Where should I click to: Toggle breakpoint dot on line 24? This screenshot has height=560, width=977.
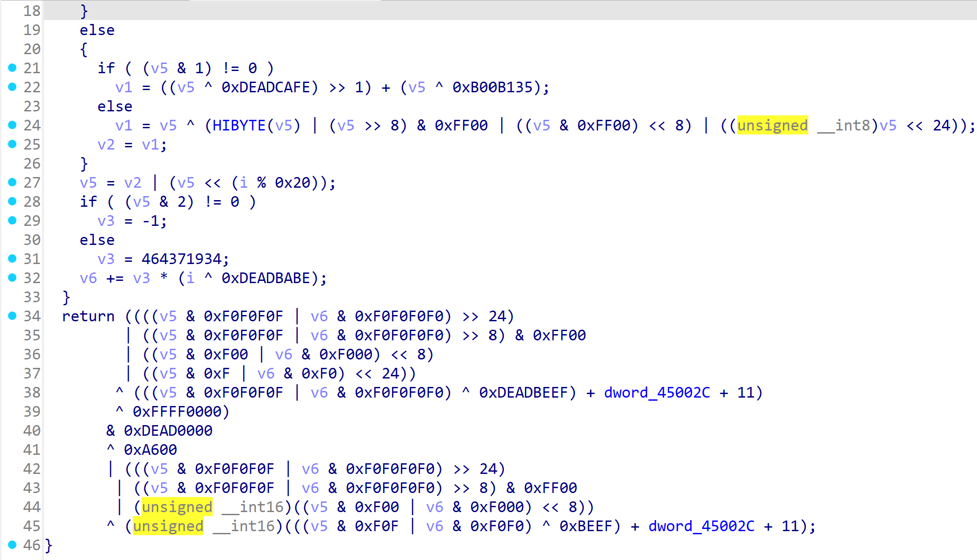click(x=12, y=125)
